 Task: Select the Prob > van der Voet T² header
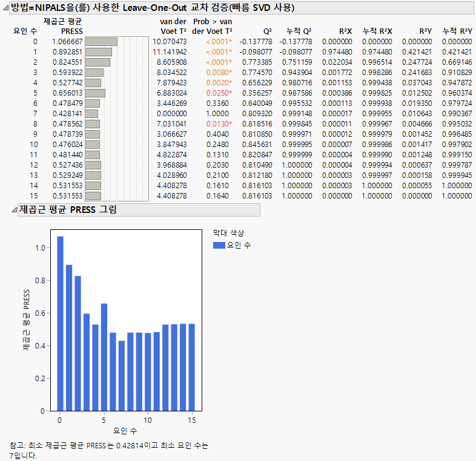coord(212,26)
